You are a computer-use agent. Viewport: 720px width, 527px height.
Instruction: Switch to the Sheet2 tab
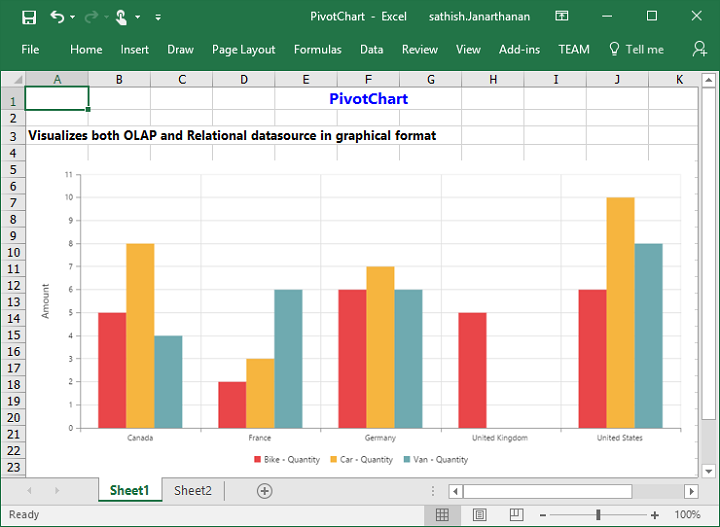tap(192, 491)
